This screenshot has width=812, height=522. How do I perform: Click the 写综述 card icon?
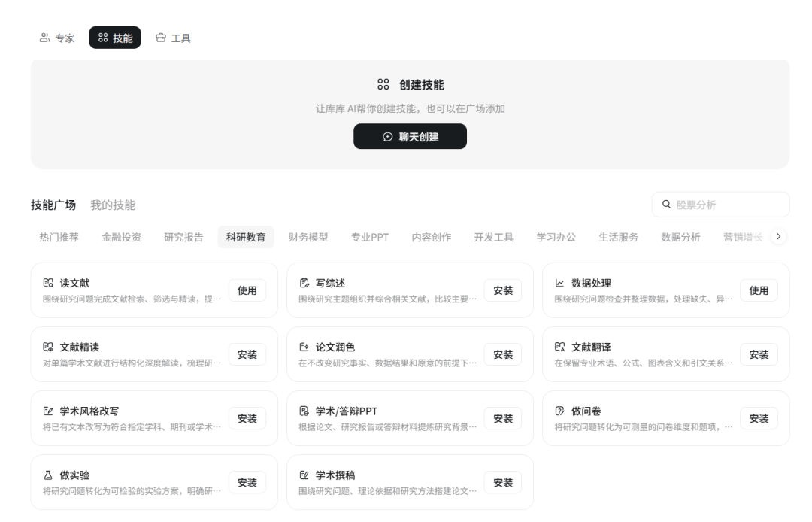[304, 283]
